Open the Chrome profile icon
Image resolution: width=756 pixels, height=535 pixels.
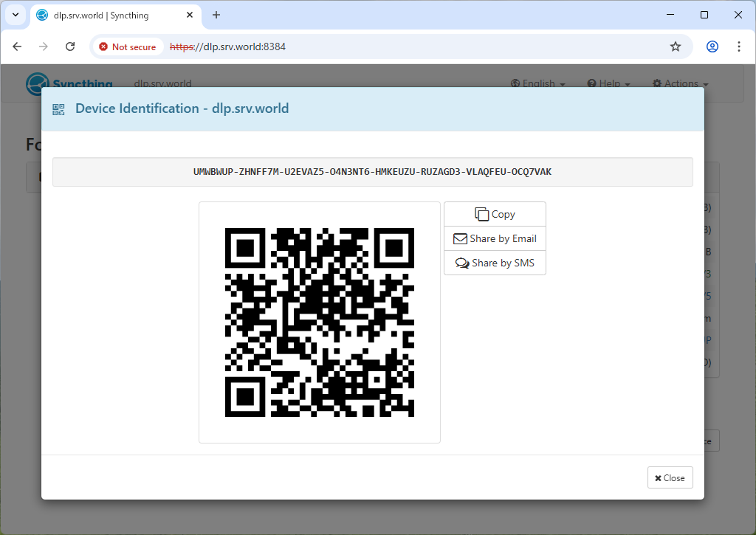pyautogui.click(x=712, y=46)
